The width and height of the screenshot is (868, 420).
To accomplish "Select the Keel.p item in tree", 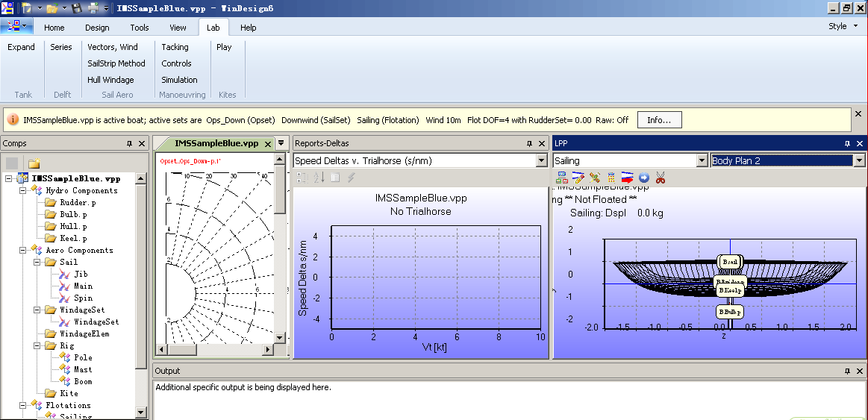I will [74, 239].
